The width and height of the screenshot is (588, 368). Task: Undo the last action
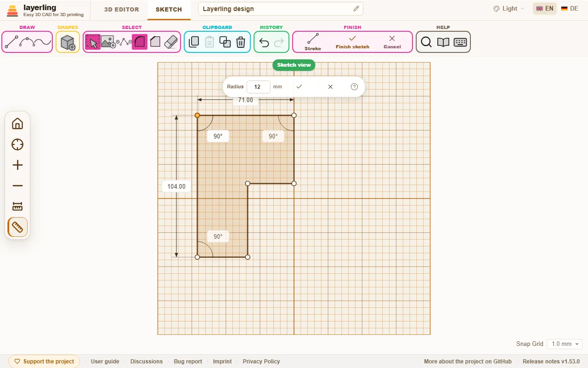pos(264,42)
